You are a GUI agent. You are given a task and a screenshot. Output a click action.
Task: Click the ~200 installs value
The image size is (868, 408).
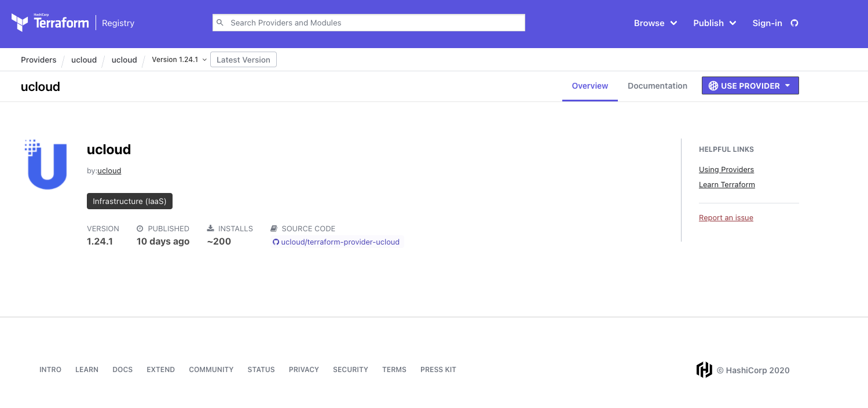tap(219, 242)
